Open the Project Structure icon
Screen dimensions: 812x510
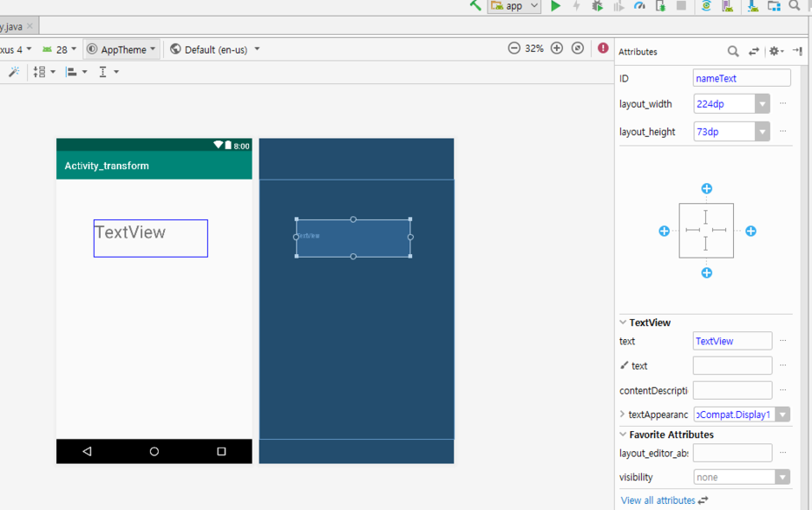774,6
